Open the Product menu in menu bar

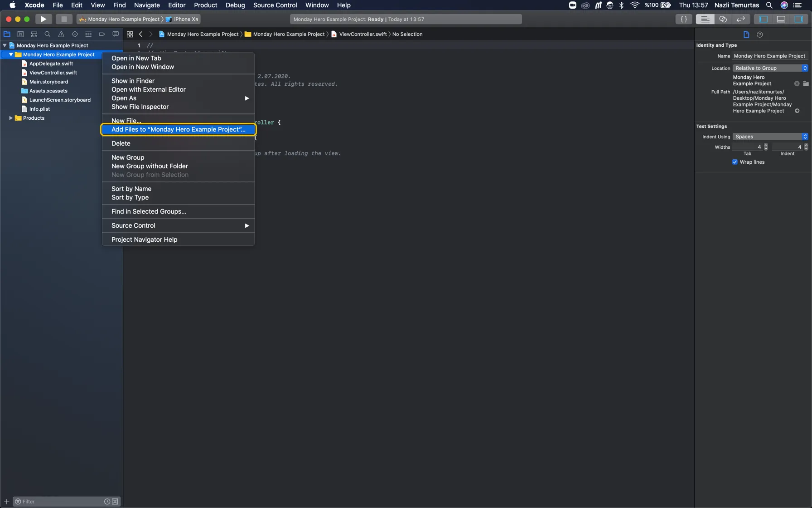coord(205,5)
